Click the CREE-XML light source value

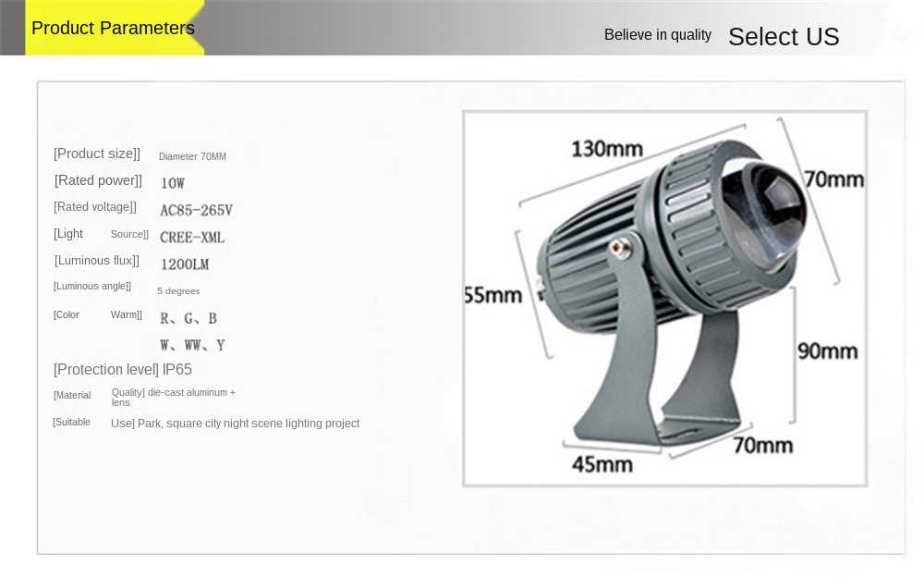[192, 238]
